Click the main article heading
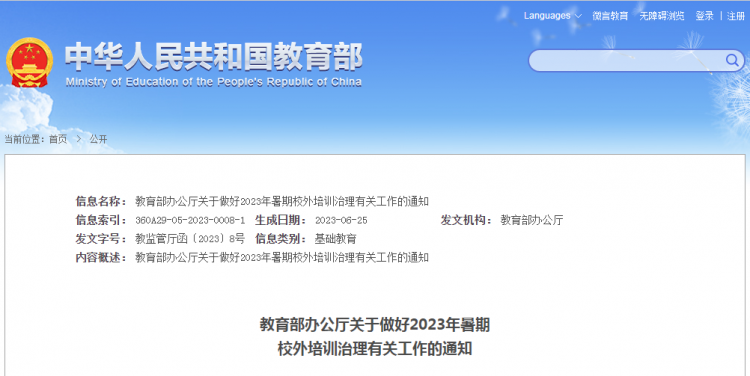Image resolution: width=750 pixels, height=376 pixels. (375, 336)
